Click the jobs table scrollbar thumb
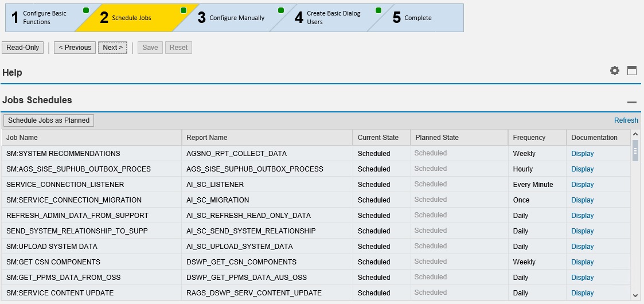Viewport: 644px width, 304px height. 635,150
